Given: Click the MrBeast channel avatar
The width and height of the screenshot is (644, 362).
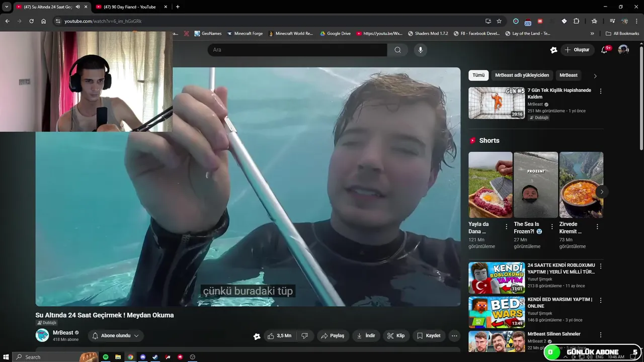Looking at the screenshot, I should pyautogui.click(x=42, y=335).
